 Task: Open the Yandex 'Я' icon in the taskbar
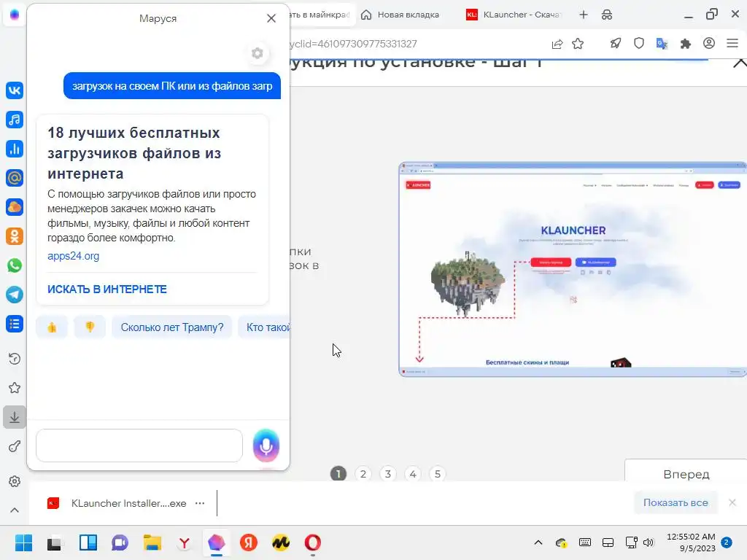(x=248, y=542)
